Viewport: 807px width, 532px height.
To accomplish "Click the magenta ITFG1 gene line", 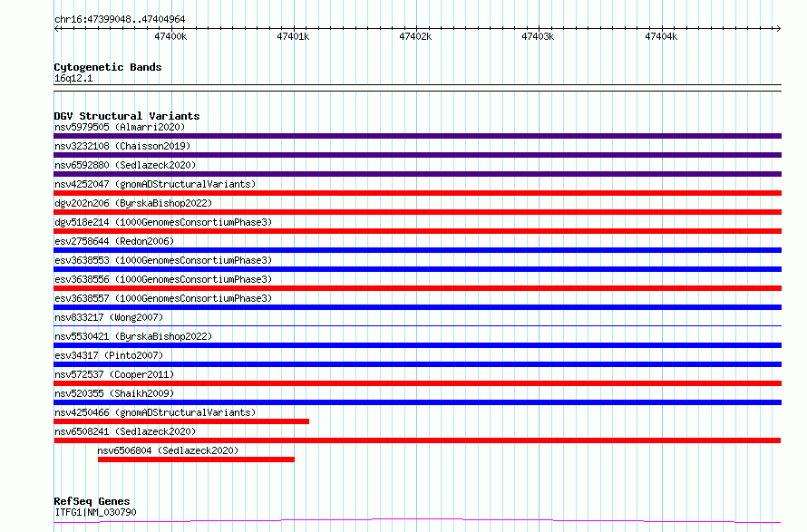I will [x=417, y=521].
